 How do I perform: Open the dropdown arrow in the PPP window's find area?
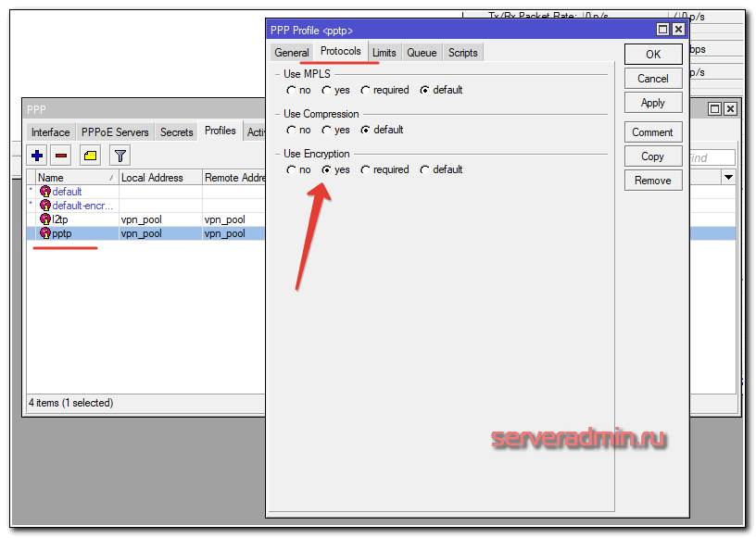pyautogui.click(x=728, y=178)
